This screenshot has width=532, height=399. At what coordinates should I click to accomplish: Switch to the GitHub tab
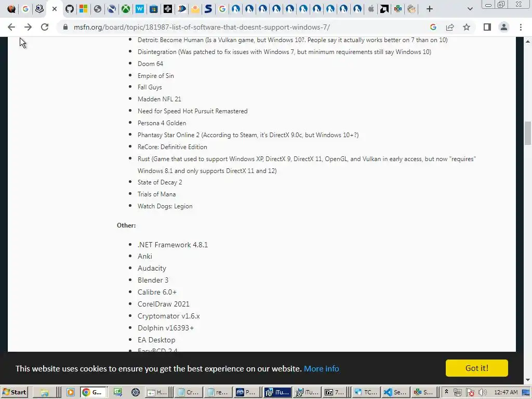(x=70, y=9)
